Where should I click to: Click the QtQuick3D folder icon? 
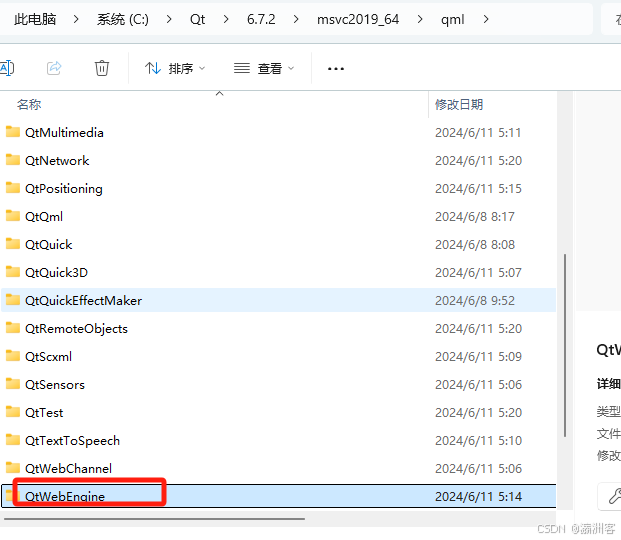coord(13,272)
